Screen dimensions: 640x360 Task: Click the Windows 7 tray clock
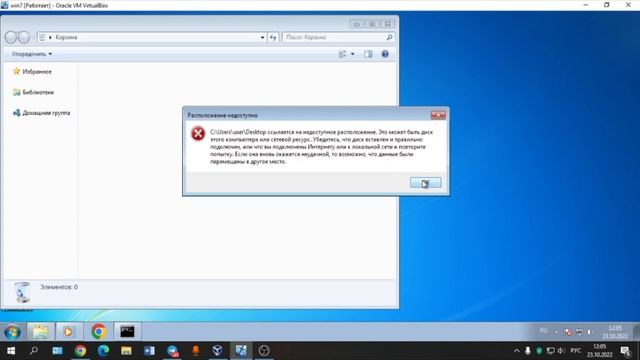(x=615, y=332)
